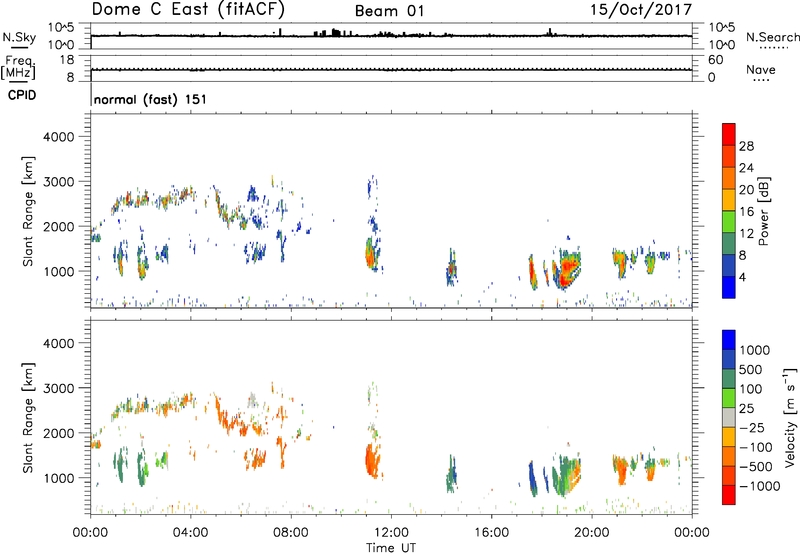Click the red swatch of the power colorbar

pos(729,134)
